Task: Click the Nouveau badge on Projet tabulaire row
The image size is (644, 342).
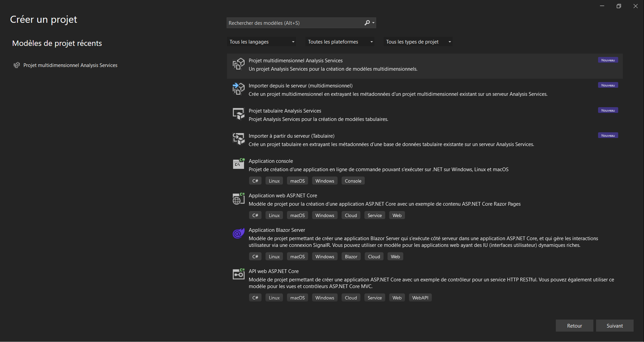Action: tap(608, 110)
